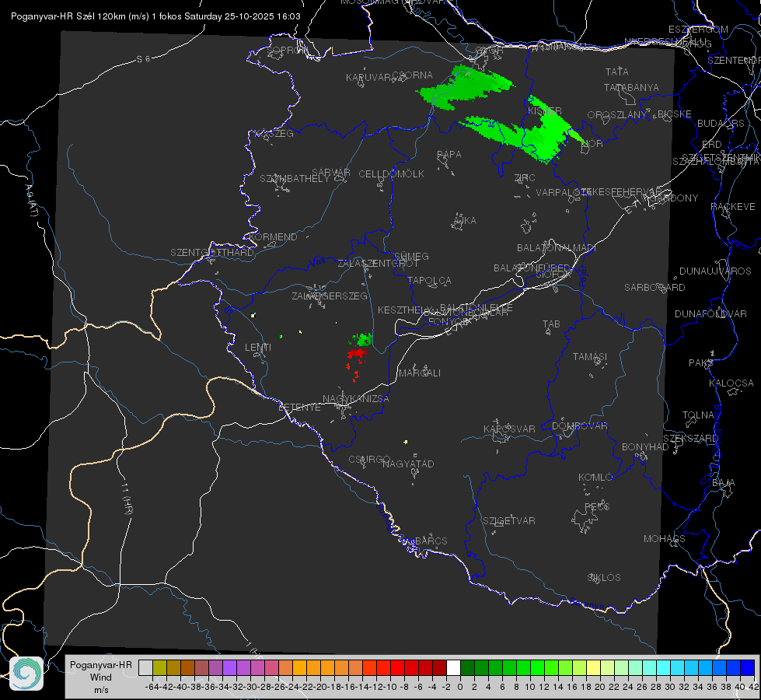Click the BARCS city label
761x700 pixels.
[x=431, y=541]
